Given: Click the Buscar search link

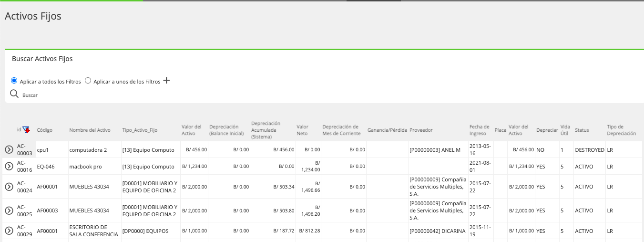Looking at the screenshot, I should click(x=30, y=95).
